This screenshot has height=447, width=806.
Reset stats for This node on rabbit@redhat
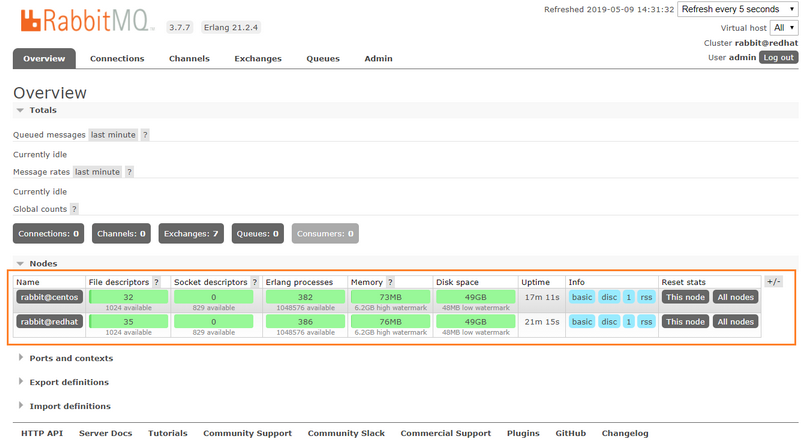point(685,322)
